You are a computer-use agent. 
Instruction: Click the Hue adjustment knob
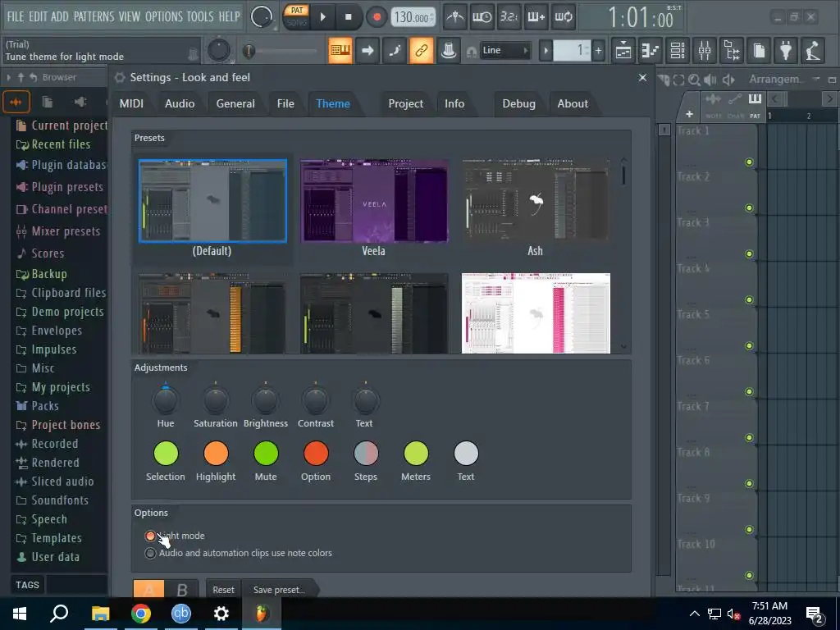tap(165, 400)
